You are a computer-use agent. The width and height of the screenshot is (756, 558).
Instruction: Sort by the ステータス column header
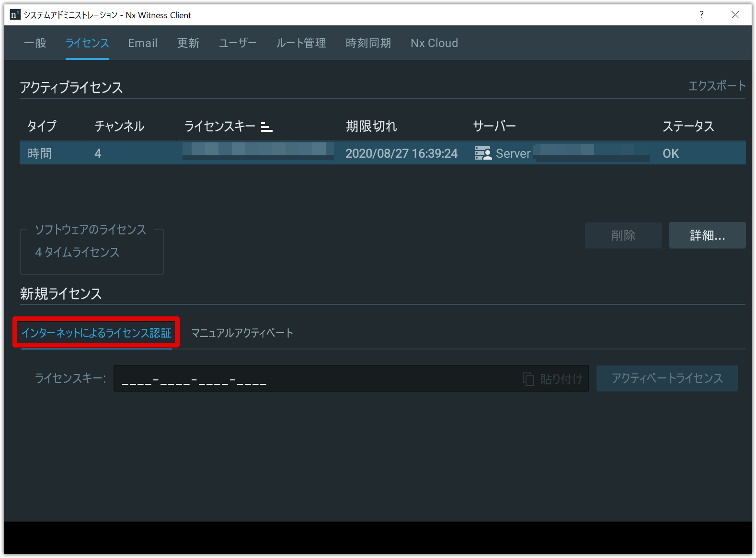(688, 126)
